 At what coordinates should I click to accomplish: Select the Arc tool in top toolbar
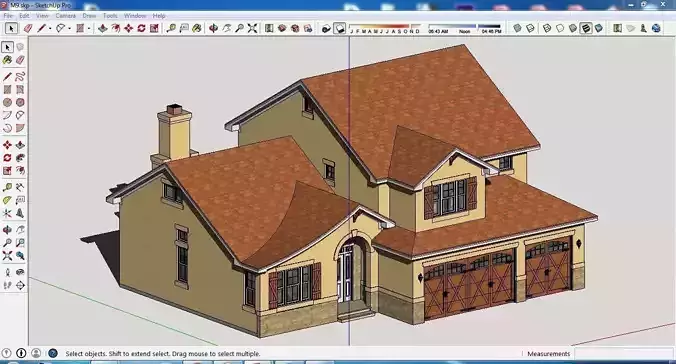[x=60, y=28]
